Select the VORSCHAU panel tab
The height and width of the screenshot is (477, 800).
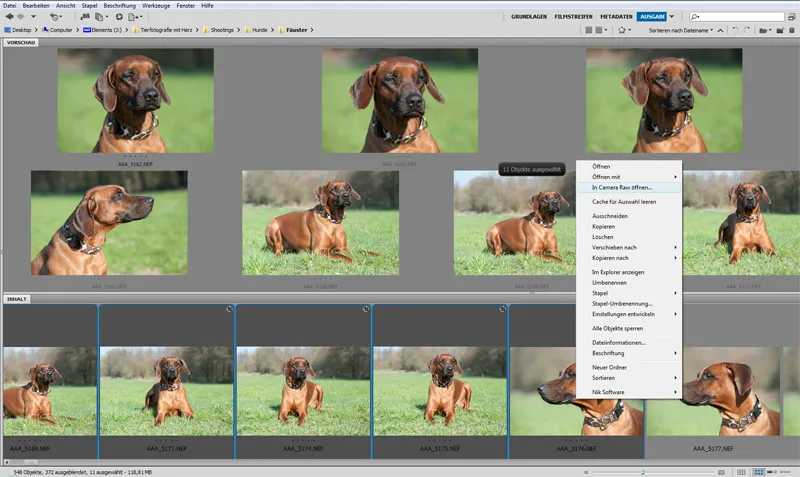21,42
